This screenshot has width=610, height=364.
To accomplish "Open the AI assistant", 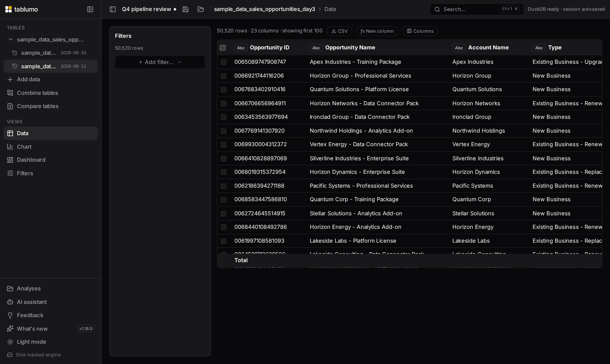I will [51, 302].
